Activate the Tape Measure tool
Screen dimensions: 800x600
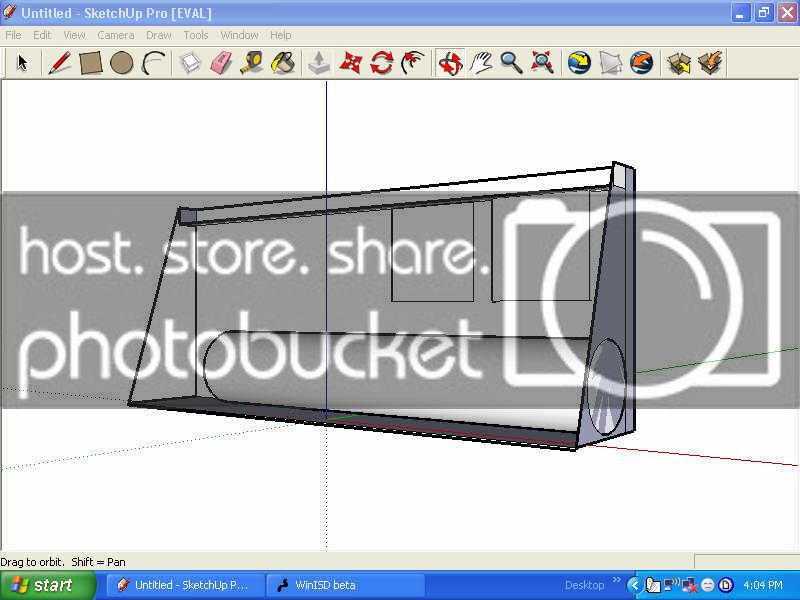coord(252,63)
